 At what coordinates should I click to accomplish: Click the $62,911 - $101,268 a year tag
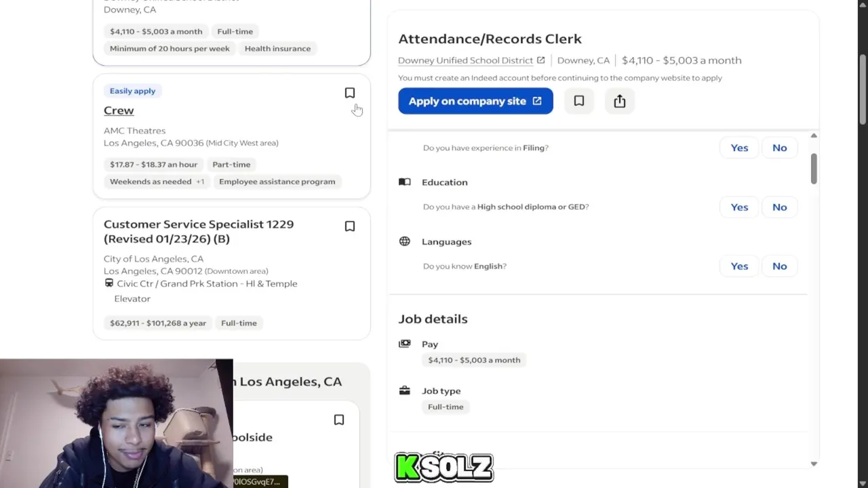[x=158, y=323]
